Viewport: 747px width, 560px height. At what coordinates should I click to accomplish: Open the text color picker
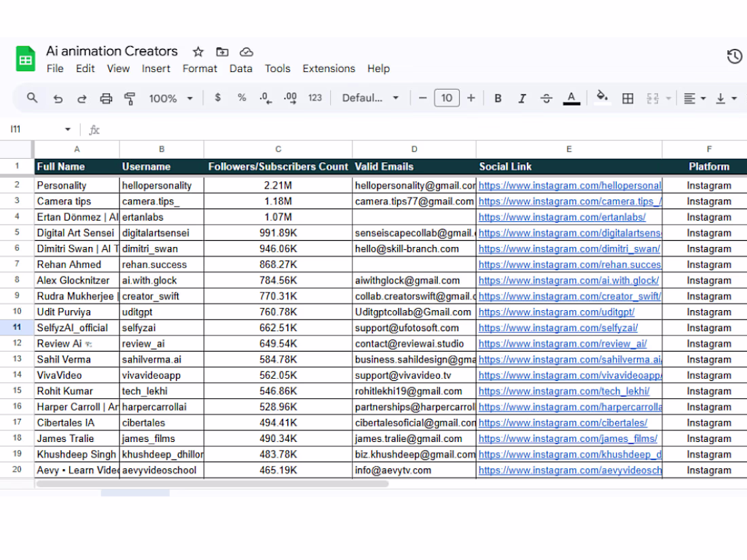click(x=571, y=98)
